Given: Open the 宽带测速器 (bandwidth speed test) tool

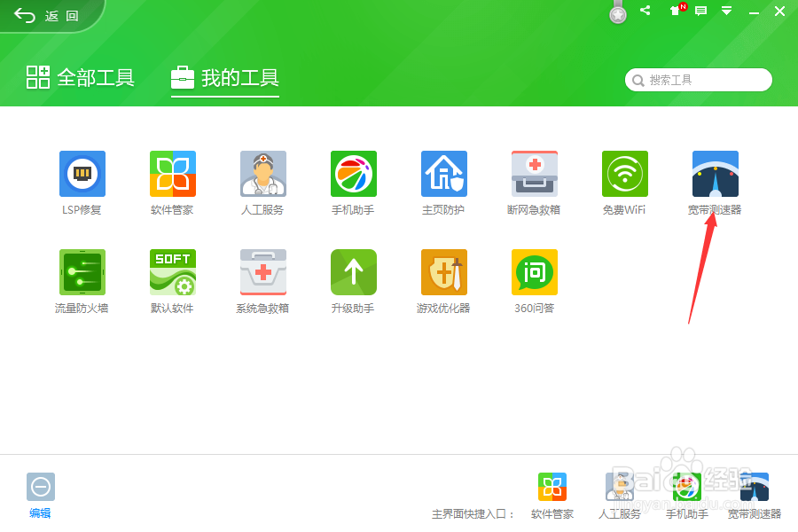Looking at the screenshot, I should (x=715, y=174).
